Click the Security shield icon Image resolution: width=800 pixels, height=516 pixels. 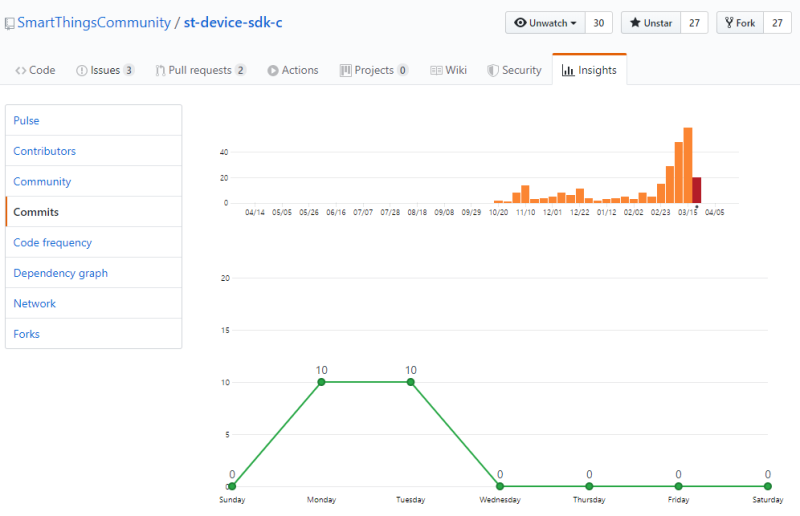click(492, 70)
